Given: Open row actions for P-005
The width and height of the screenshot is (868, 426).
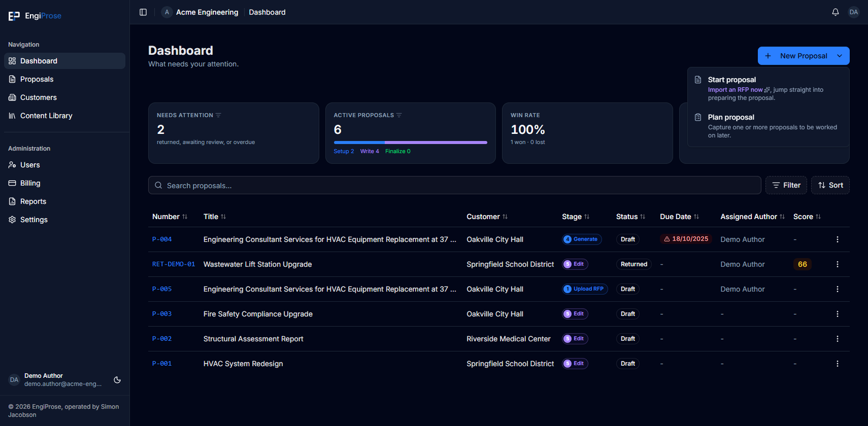Looking at the screenshot, I should 837,289.
